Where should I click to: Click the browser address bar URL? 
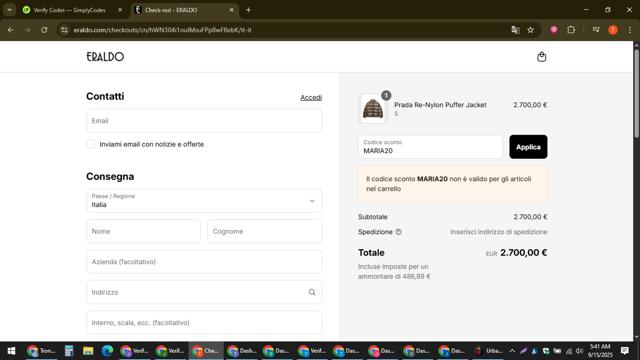[162, 30]
